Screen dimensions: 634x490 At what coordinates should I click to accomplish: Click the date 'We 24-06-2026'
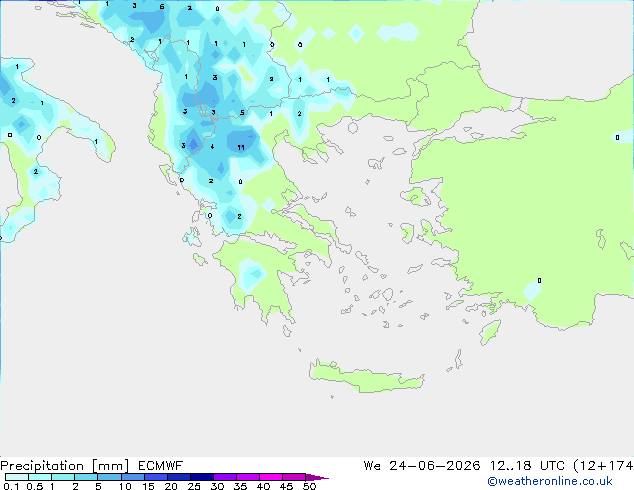tap(422, 466)
